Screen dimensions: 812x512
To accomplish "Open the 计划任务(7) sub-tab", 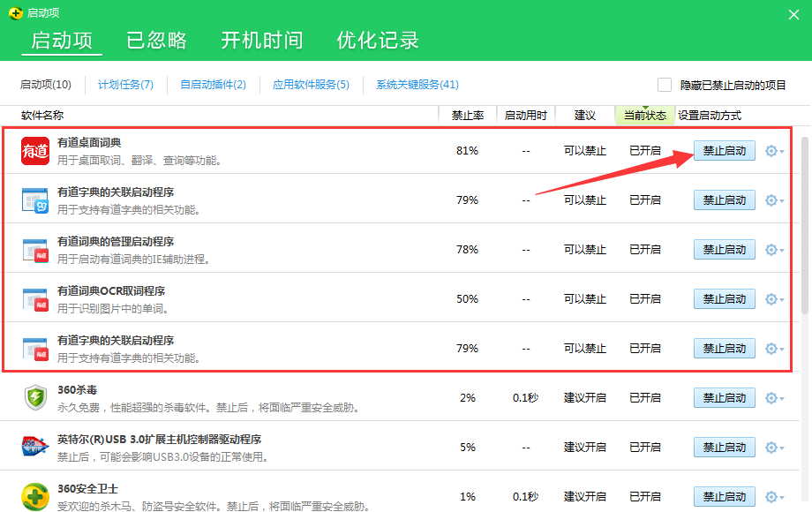I will point(125,84).
